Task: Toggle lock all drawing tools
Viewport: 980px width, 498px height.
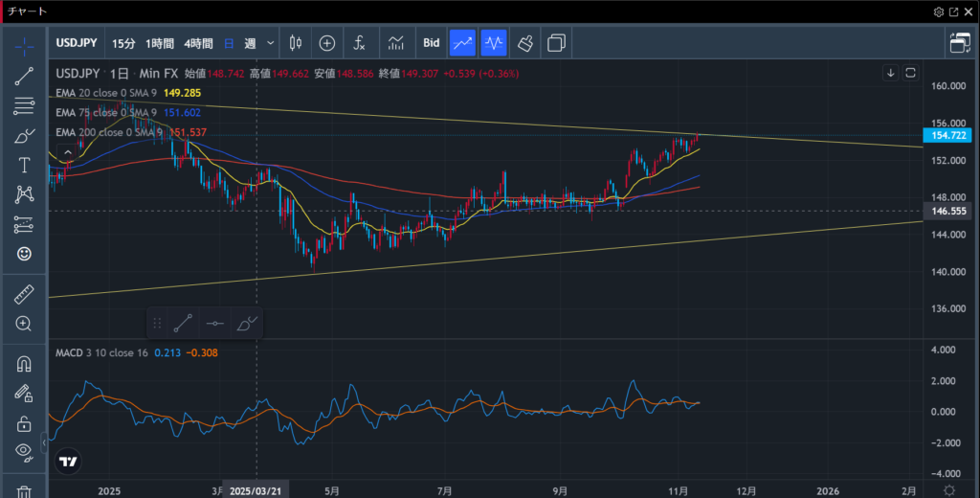Action: (25, 422)
